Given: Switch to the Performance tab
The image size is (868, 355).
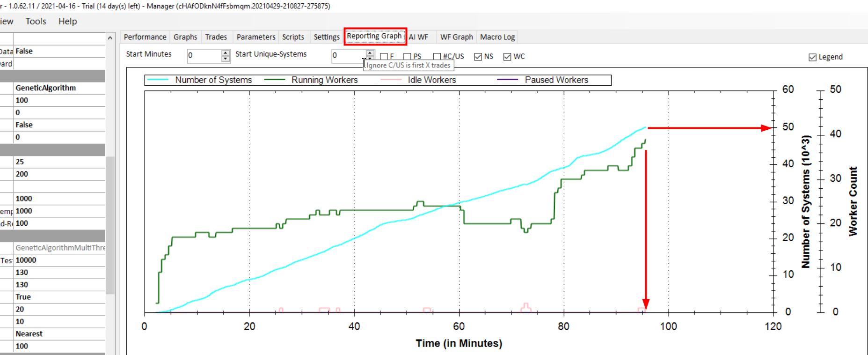Looking at the screenshot, I should point(145,37).
